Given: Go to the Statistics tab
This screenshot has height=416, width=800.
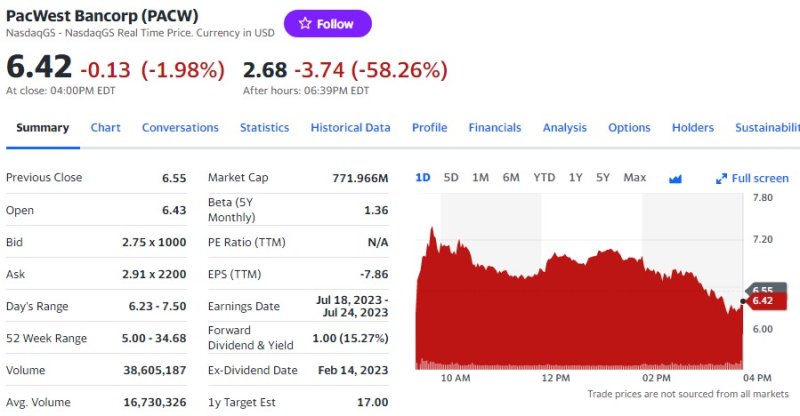Looking at the screenshot, I should 264,128.
